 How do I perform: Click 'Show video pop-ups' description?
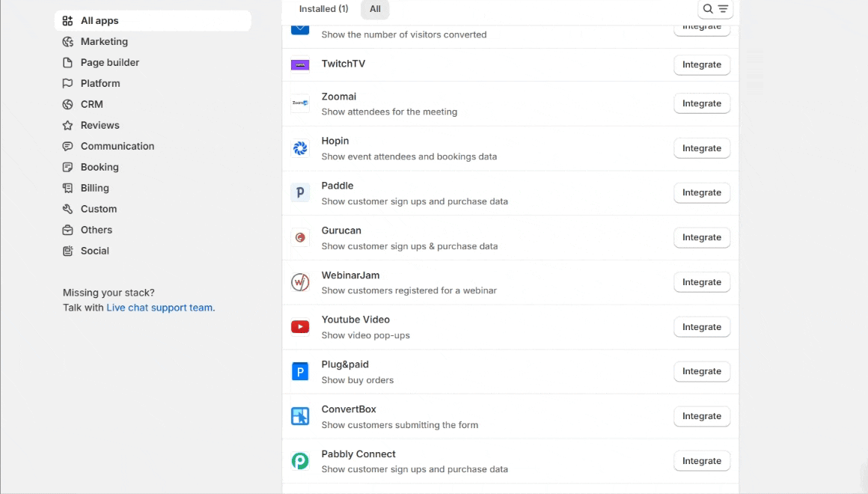(365, 335)
